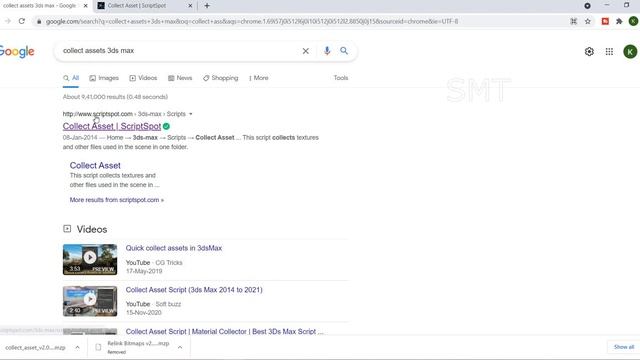Image resolution: width=640 pixels, height=360 pixels.
Task: Switch to the Images tab
Action: (x=104, y=78)
